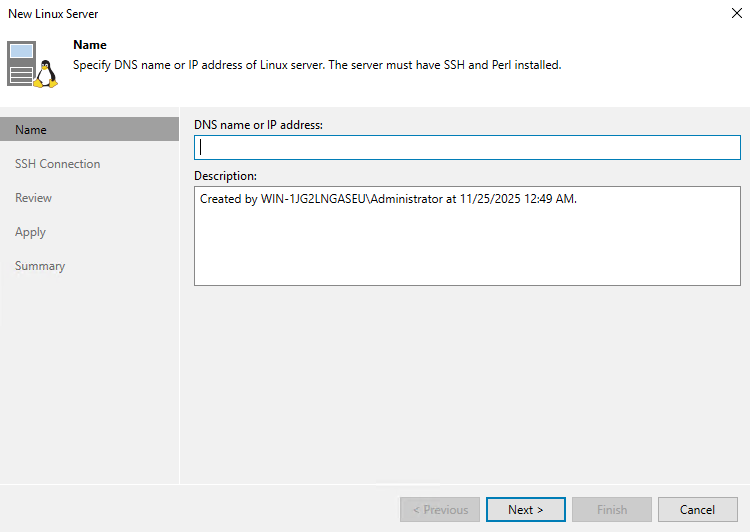Viewport: 750px width, 532px height.
Task: Click the 'Description:' field label
Action: [226, 176]
